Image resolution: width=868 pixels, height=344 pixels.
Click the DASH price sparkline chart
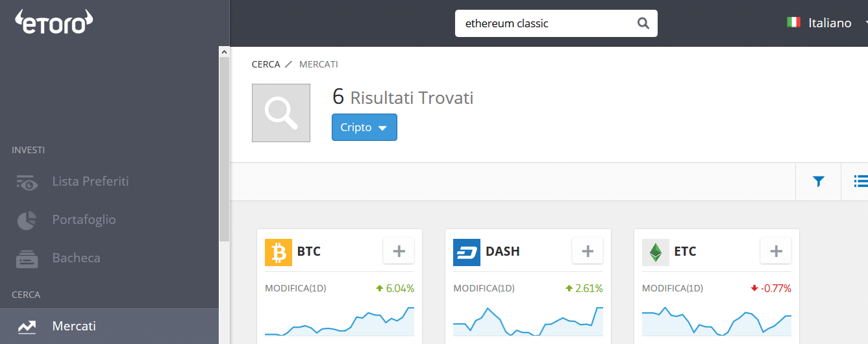[x=528, y=321]
